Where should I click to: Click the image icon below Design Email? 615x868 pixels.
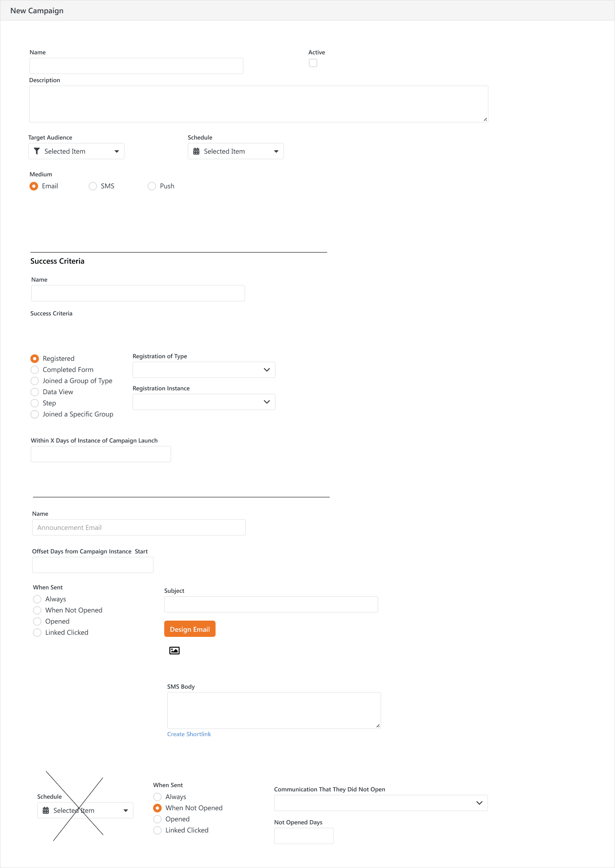pos(174,651)
